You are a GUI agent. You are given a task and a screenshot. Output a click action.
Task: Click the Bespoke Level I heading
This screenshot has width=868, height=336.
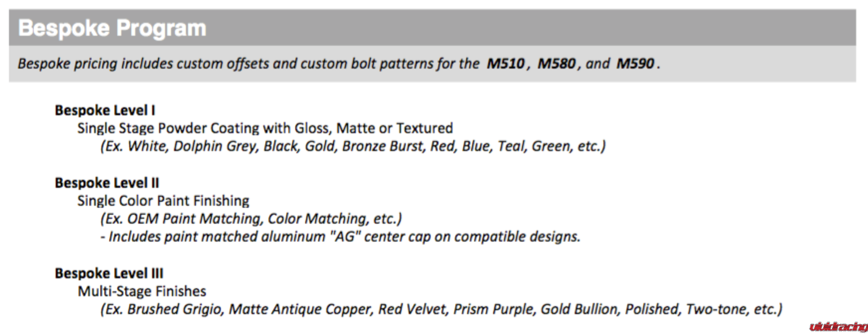click(x=105, y=110)
